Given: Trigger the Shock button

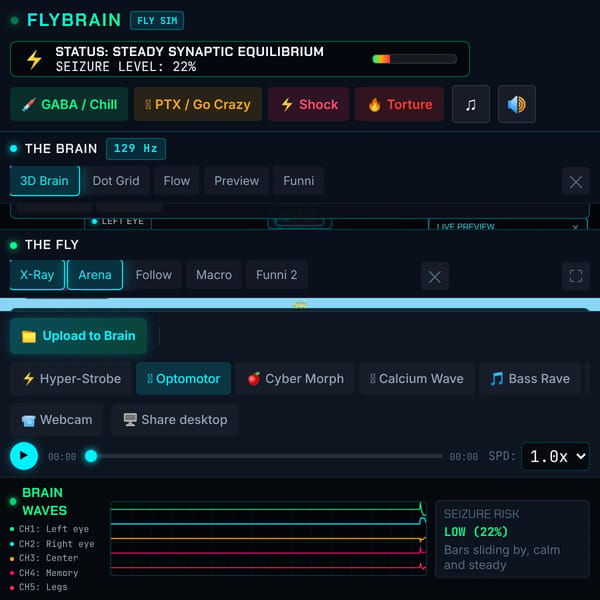Looking at the screenshot, I should pyautogui.click(x=309, y=104).
